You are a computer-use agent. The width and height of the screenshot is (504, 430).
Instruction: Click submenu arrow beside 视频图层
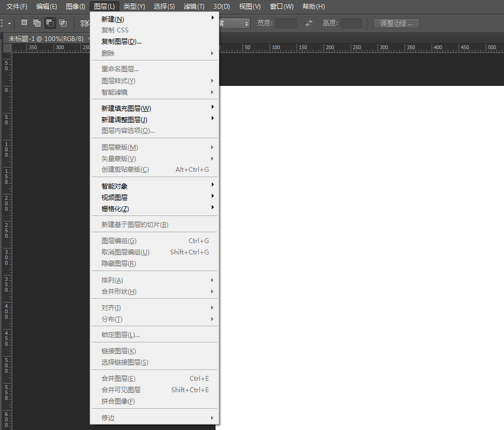pyautogui.click(x=212, y=196)
